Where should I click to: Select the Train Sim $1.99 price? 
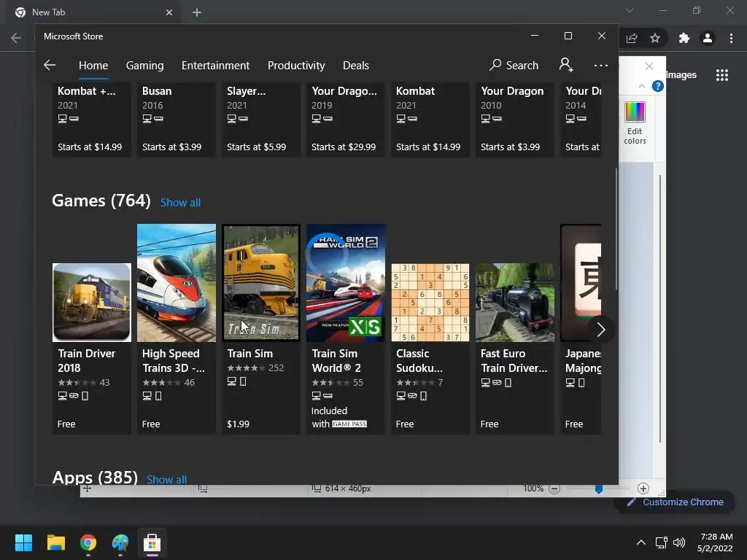(239, 424)
